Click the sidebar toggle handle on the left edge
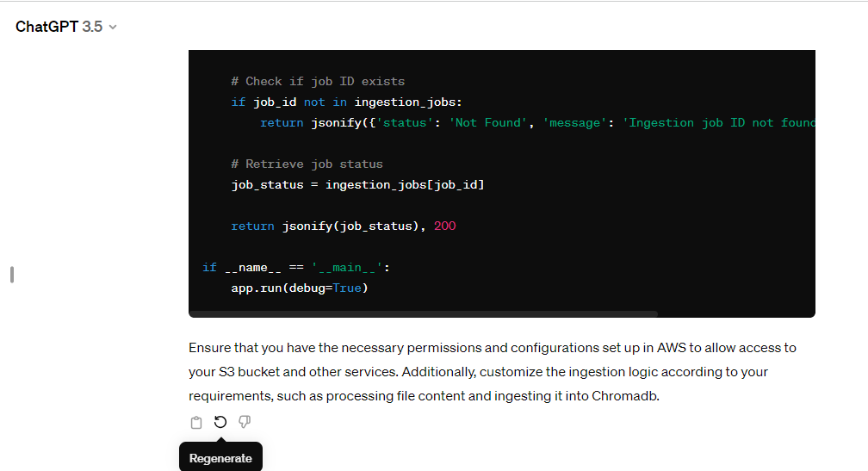This screenshot has width=868, height=471. click(x=12, y=275)
